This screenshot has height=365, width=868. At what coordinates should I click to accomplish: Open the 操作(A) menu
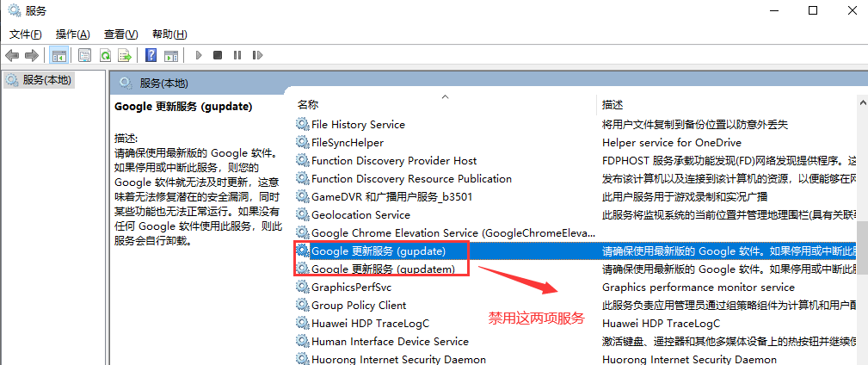tap(73, 34)
